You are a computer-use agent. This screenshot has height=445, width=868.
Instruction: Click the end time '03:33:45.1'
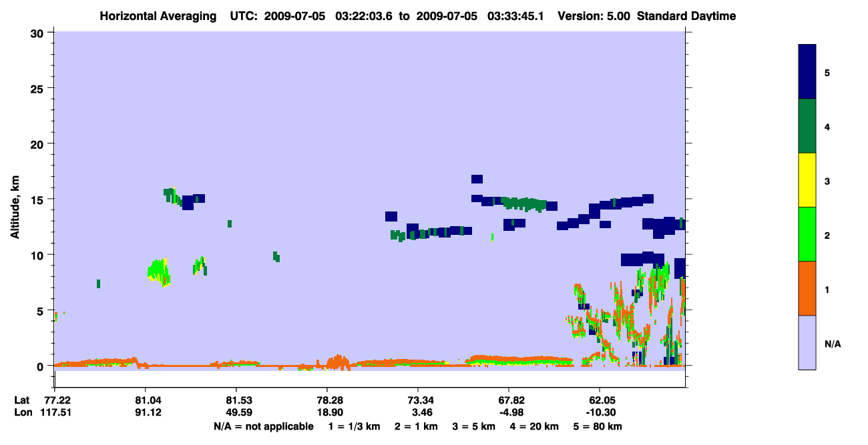(x=515, y=15)
